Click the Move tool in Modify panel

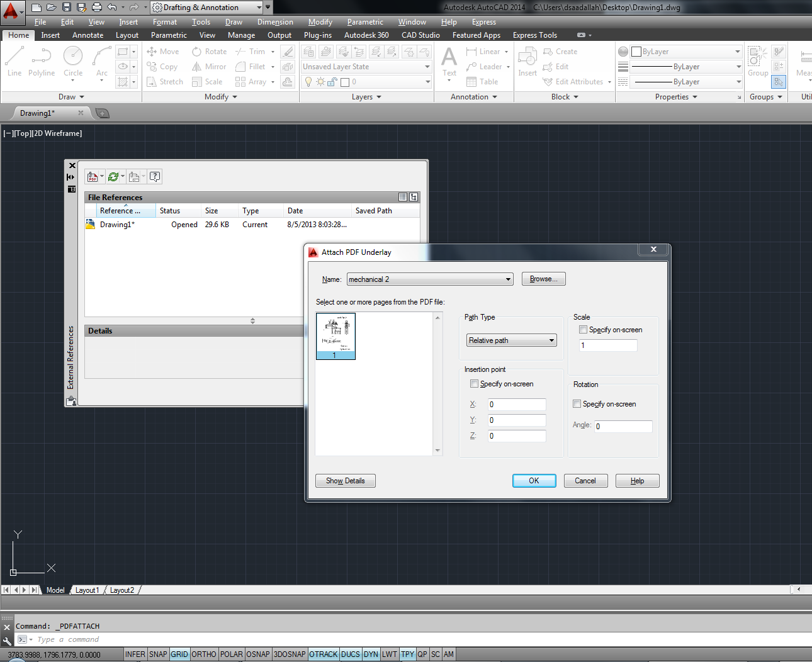click(x=162, y=52)
